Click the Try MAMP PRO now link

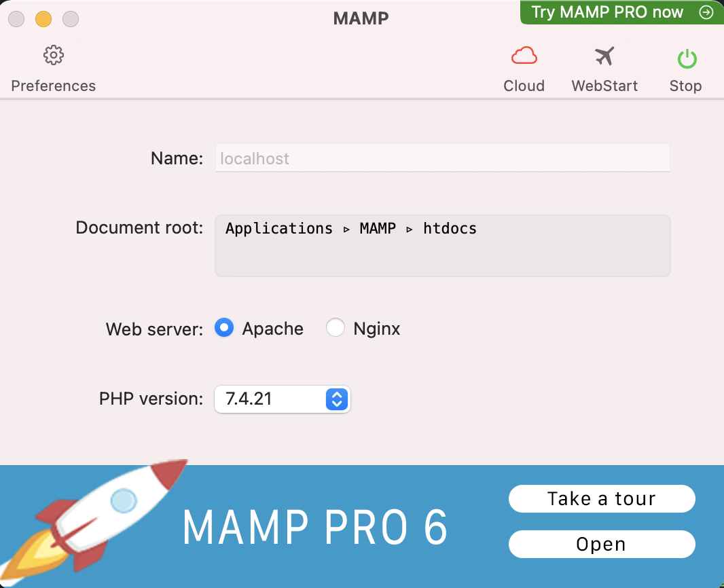pyautogui.click(x=607, y=12)
